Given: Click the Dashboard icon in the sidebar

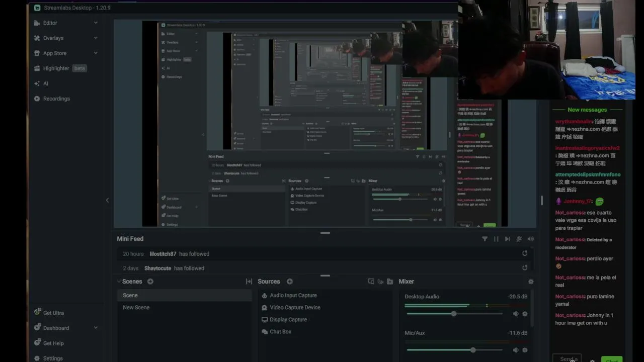Looking at the screenshot, I should pyautogui.click(x=37, y=328).
